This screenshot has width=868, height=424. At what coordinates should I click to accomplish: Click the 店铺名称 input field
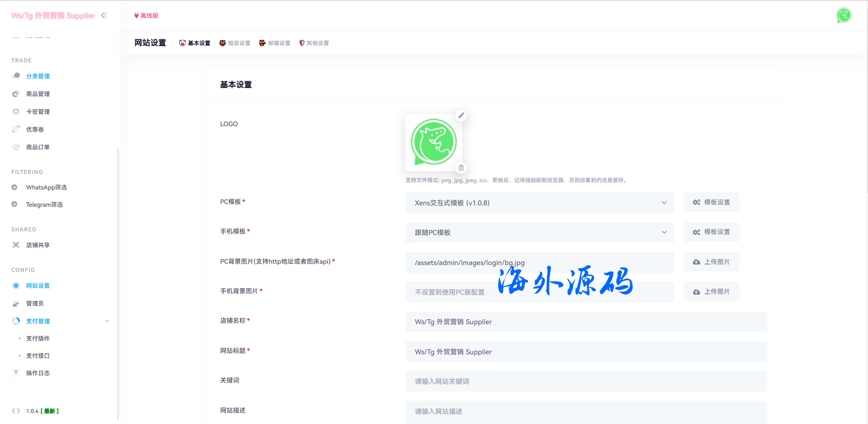(586, 322)
